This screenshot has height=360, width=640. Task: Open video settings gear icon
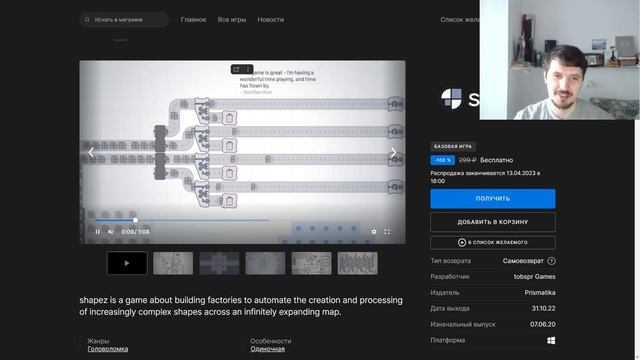click(x=373, y=232)
